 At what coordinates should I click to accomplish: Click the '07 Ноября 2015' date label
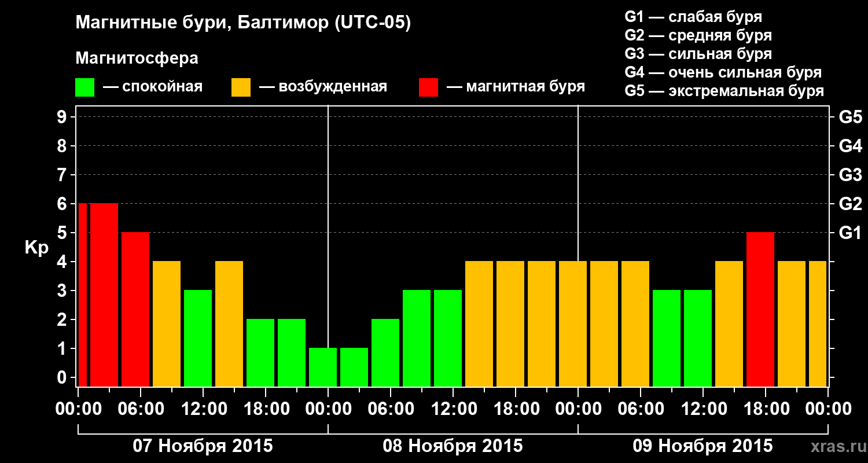tap(203, 446)
